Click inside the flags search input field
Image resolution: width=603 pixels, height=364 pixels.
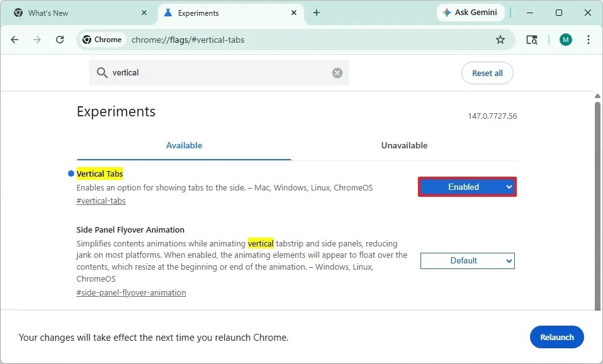click(208, 72)
